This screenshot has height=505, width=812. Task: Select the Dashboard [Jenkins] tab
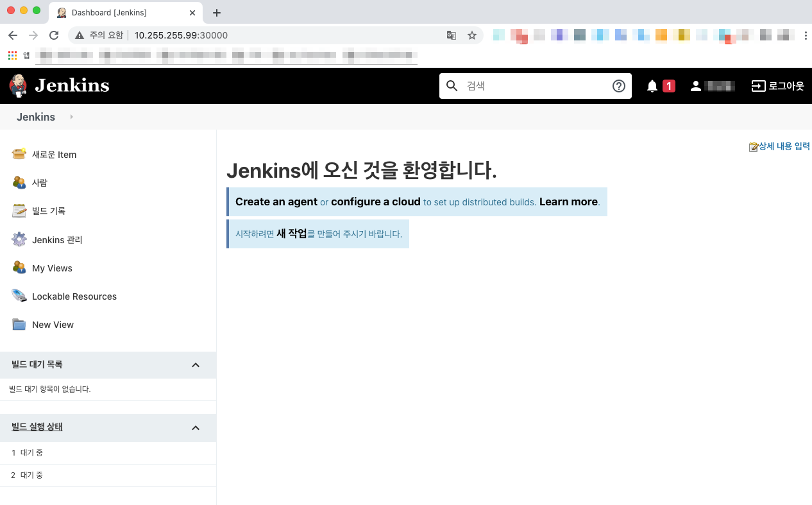[x=126, y=13]
